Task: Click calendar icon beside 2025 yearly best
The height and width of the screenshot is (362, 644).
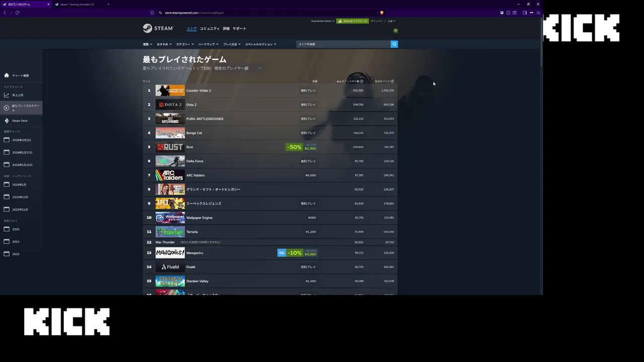Action: point(7,229)
